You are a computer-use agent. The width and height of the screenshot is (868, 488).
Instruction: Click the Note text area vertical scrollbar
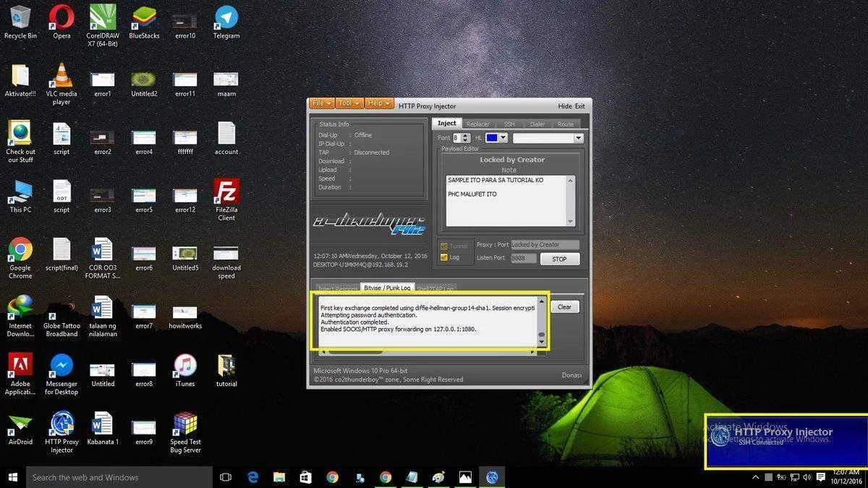[570, 200]
